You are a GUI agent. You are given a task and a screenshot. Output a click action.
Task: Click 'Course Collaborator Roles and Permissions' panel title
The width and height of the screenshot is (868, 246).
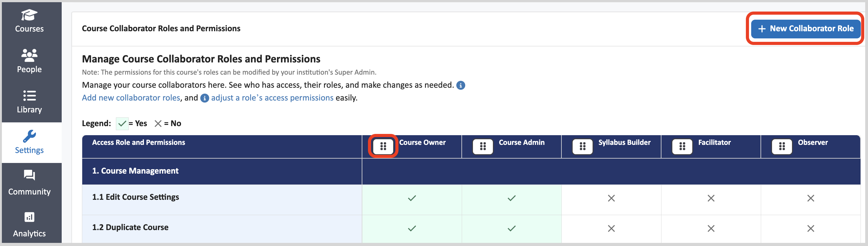point(161,29)
